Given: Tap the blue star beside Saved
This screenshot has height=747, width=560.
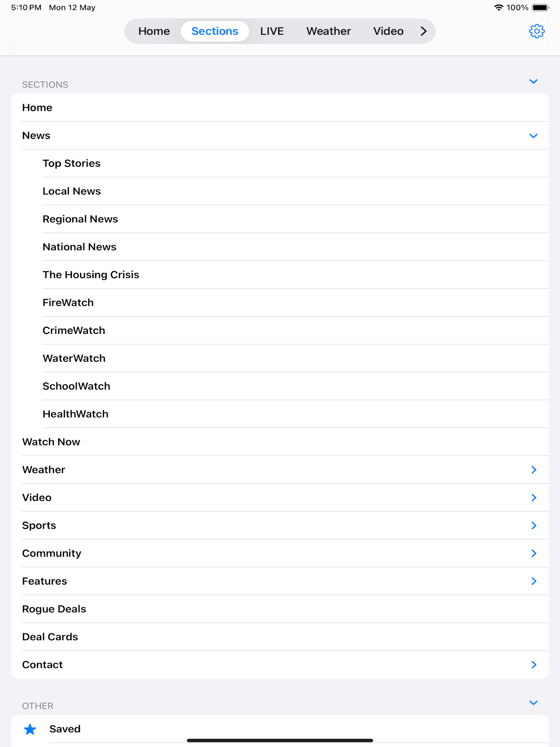Looking at the screenshot, I should (30, 729).
